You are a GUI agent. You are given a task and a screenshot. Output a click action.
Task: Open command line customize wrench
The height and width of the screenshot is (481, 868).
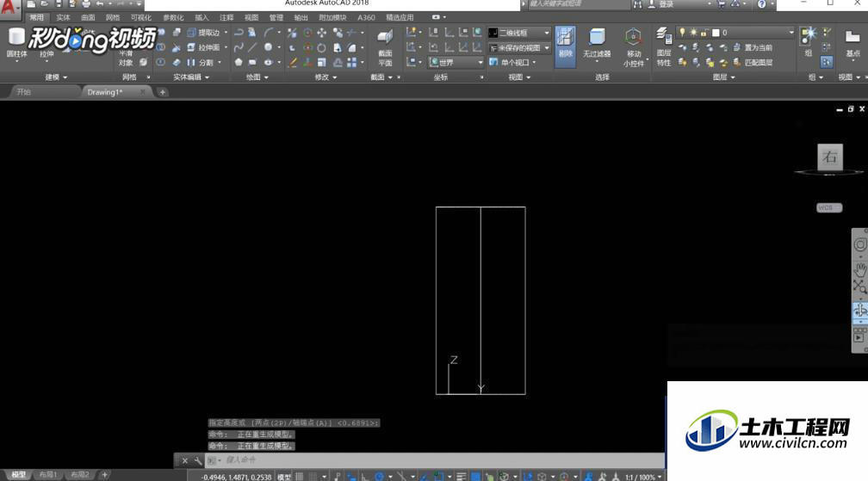pos(198,460)
